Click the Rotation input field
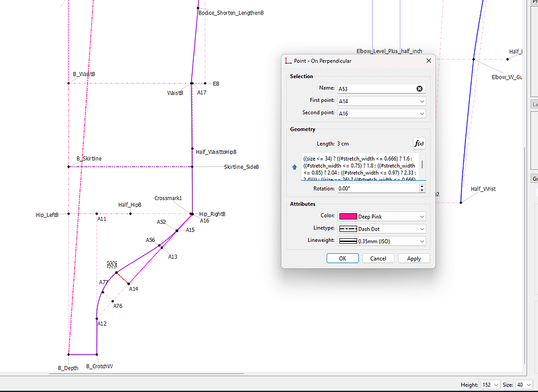This screenshot has height=392, width=538. [375, 188]
